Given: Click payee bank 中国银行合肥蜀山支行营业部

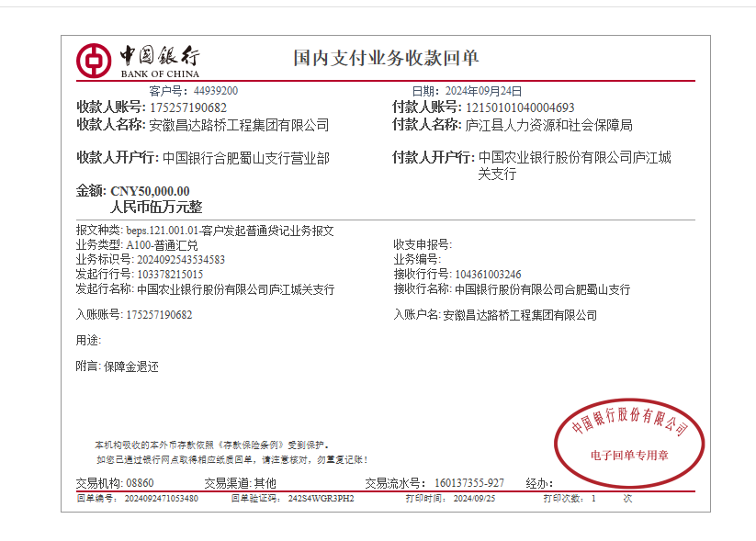Looking at the screenshot, I should click(245, 157).
